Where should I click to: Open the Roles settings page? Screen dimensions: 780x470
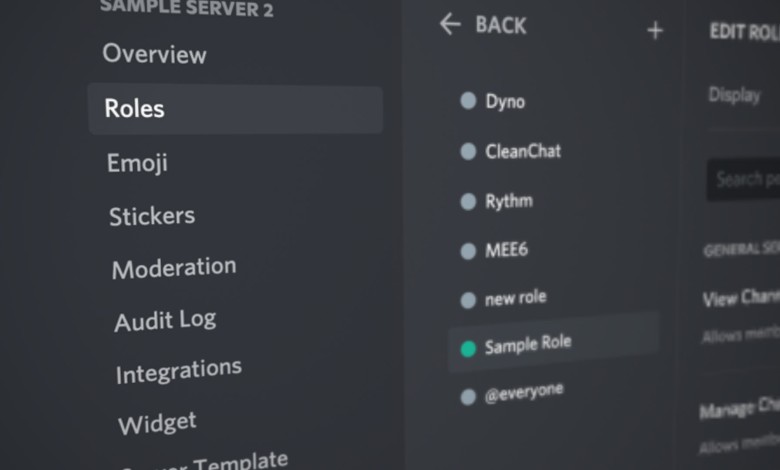coord(135,109)
